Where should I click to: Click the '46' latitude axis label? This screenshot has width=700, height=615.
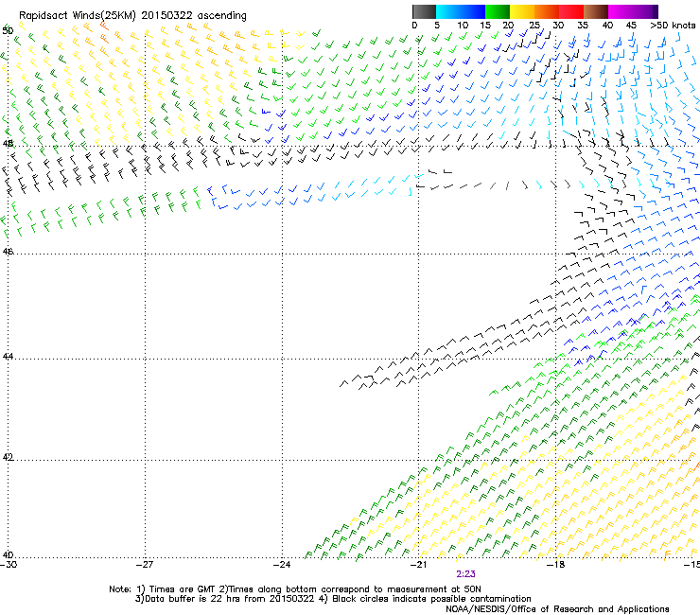(8, 252)
